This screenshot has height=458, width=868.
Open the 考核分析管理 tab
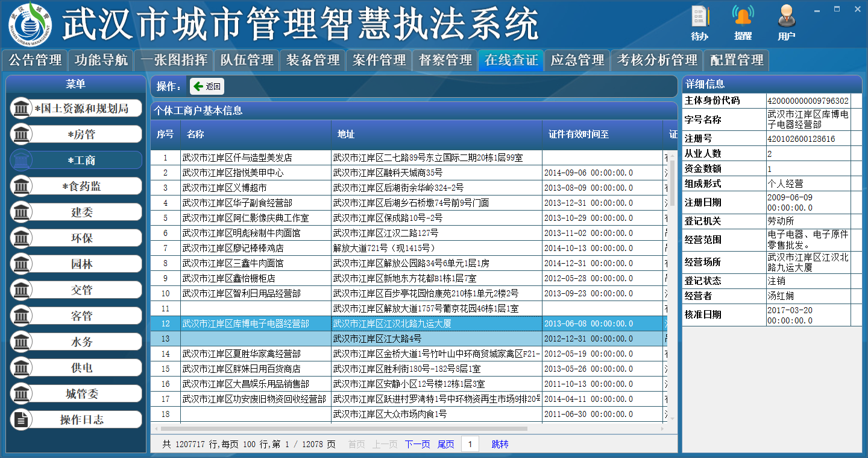tap(657, 60)
